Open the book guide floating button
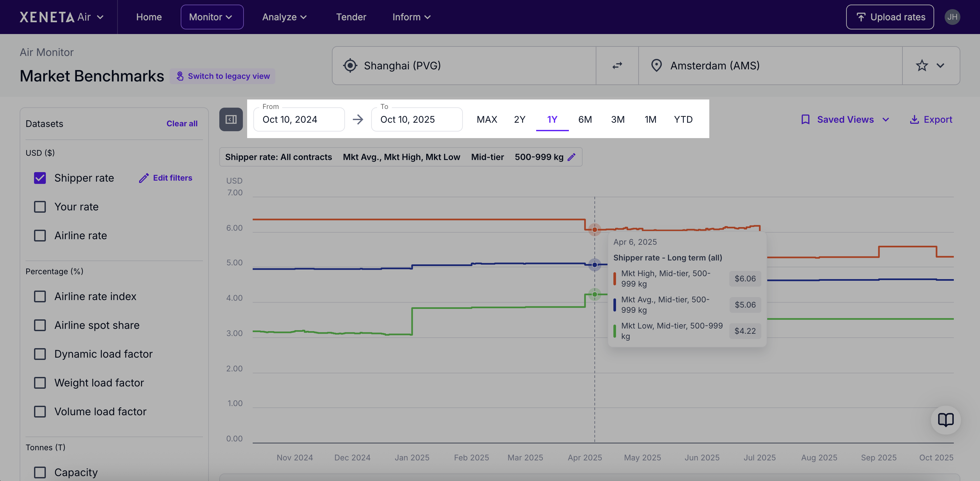Screen dimensions: 980x481 click(945, 420)
